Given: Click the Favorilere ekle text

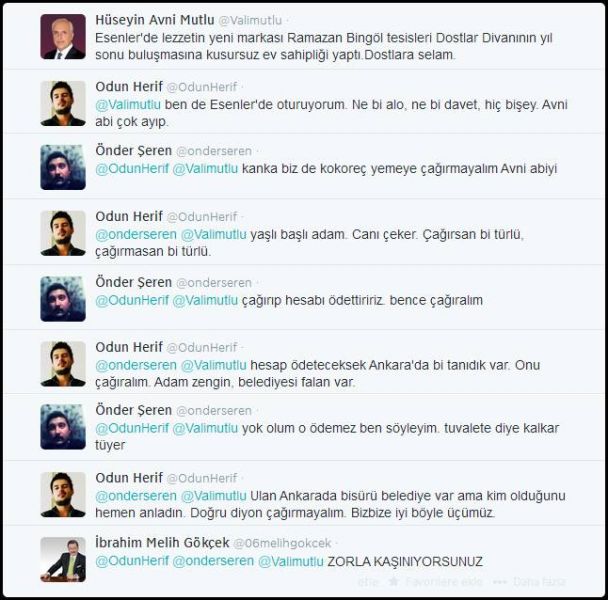Looking at the screenshot, I should (444, 581).
